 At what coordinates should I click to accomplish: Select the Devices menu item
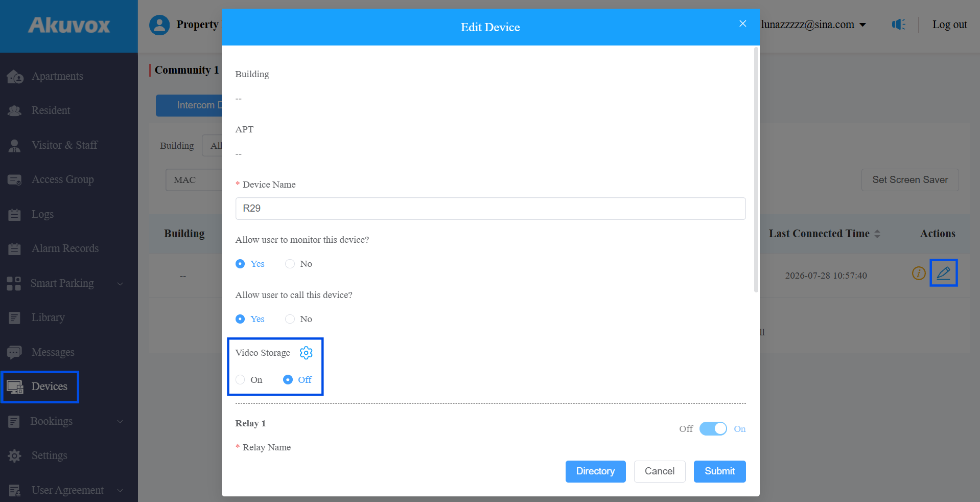40,387
